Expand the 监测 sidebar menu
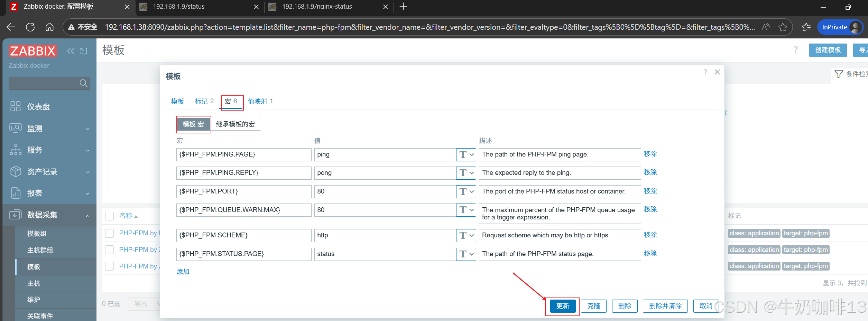Image resolution: width=868 pixels, height=321 pixels. coord(49,129)
